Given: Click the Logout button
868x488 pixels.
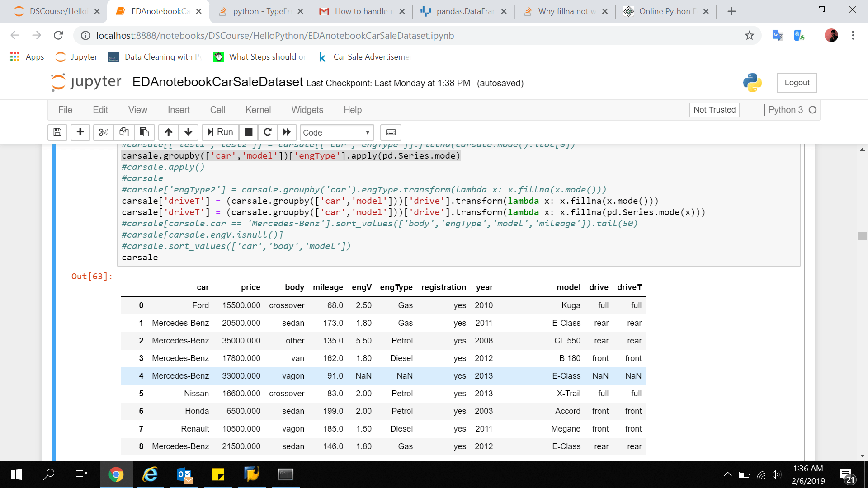Looking at the screenshot, I should 797,83.
